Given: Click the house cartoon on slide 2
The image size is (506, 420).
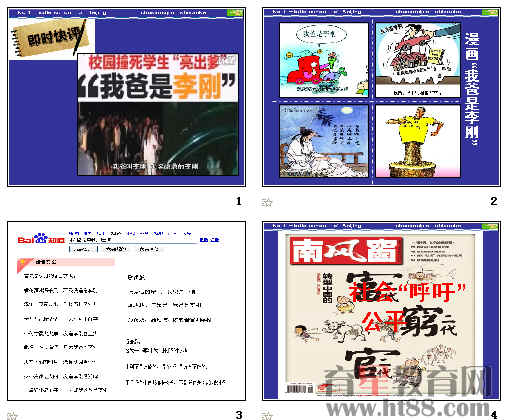Looking at the screenshot, I should click(418, 60).
